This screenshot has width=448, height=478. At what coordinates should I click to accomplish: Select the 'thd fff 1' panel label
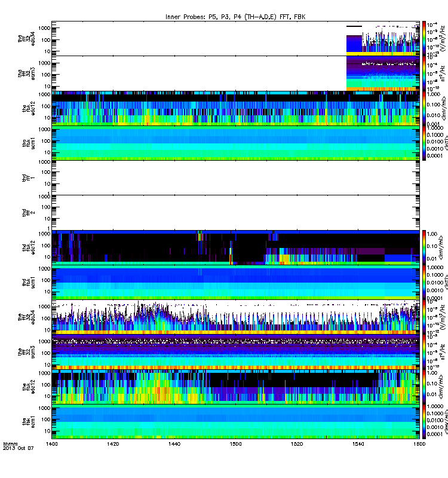point(29,178)
